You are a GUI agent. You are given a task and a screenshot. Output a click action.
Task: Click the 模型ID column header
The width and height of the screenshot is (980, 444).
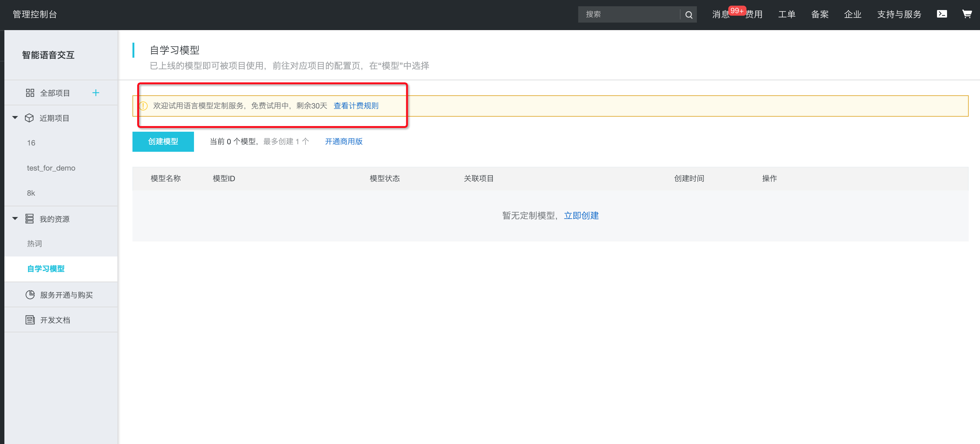[224, 178]
